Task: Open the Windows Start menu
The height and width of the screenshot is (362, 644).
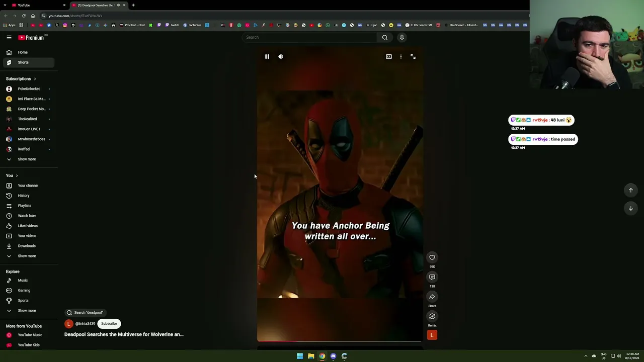Action: coord(300,356)
